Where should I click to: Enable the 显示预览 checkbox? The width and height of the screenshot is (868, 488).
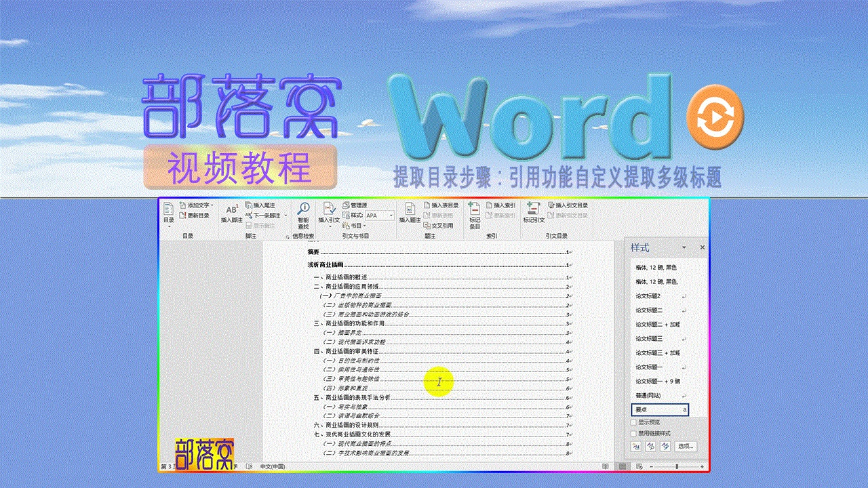[633, 422]
